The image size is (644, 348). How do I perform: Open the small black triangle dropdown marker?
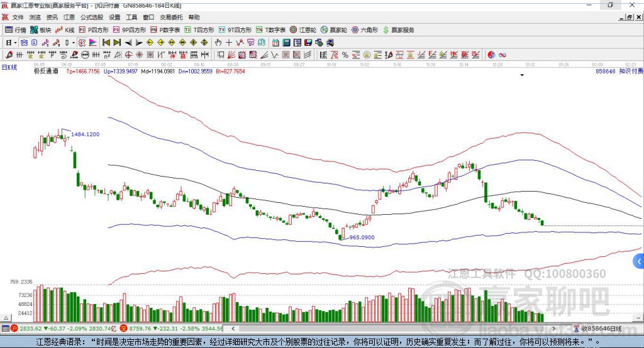[x=522, y=75]
